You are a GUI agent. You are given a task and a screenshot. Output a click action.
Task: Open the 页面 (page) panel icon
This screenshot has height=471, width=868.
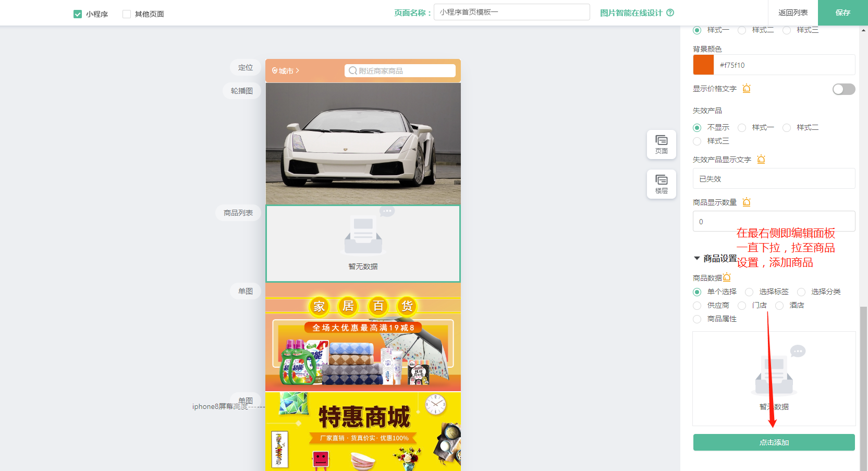coord(661,144)
